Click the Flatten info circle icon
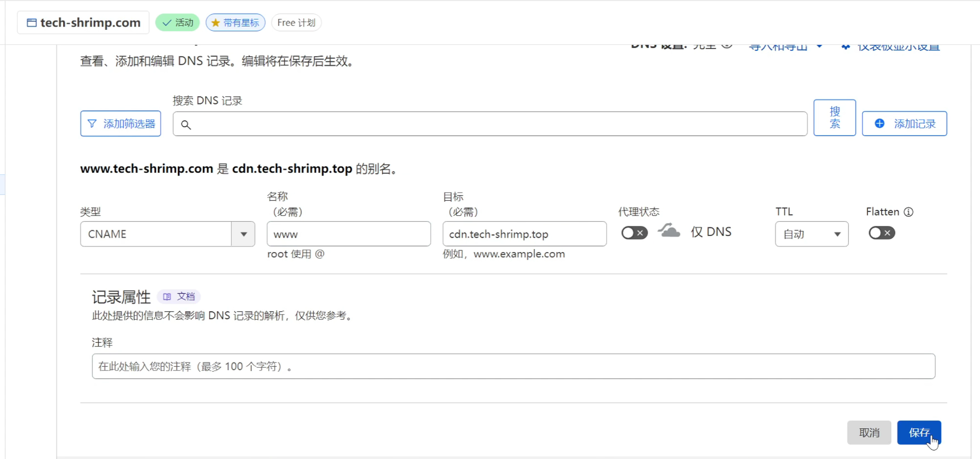The height and width of the screenshot is (459, 980). (909, 212)
